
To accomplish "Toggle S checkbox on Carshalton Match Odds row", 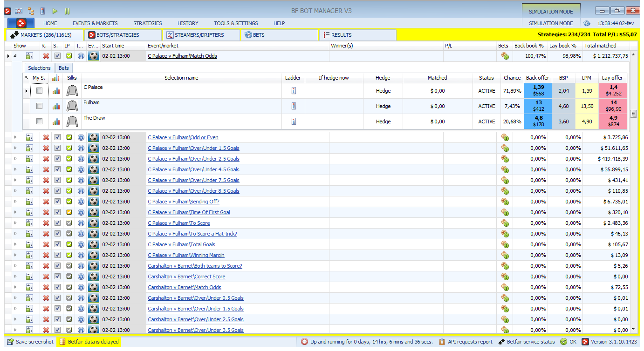I will coord(57,287).
